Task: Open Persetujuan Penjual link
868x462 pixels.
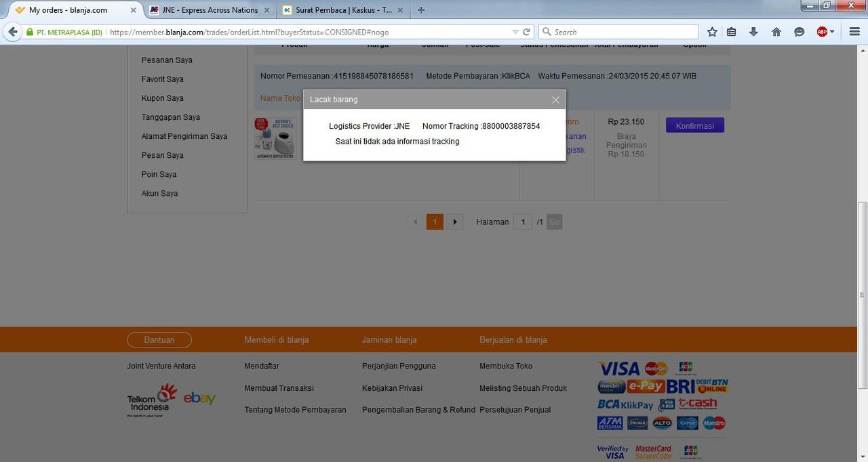Action: tap(515, 410)
